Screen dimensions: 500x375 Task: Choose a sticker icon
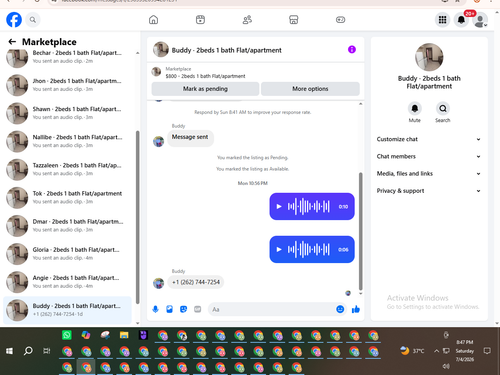(183, 309)
